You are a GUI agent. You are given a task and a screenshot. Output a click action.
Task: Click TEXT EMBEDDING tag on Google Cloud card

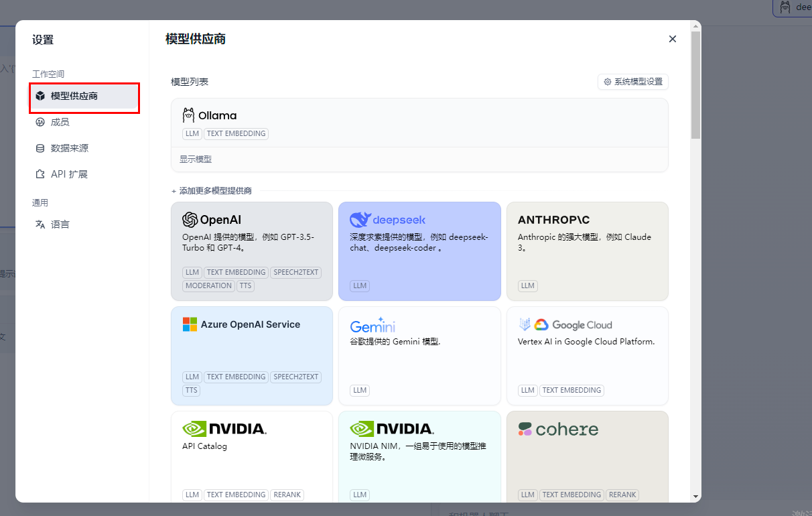[x=571, y=390]
